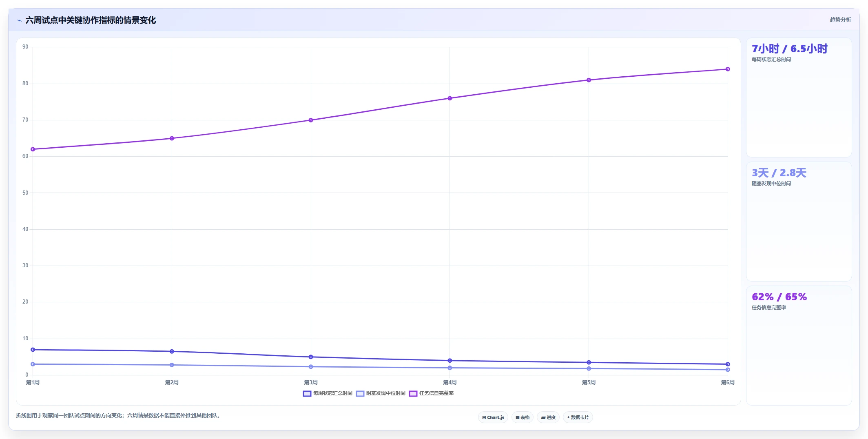868x439 pixels.
Task: Click 每周状态汇总时间 caption in the top card
Action: (771, 60)
